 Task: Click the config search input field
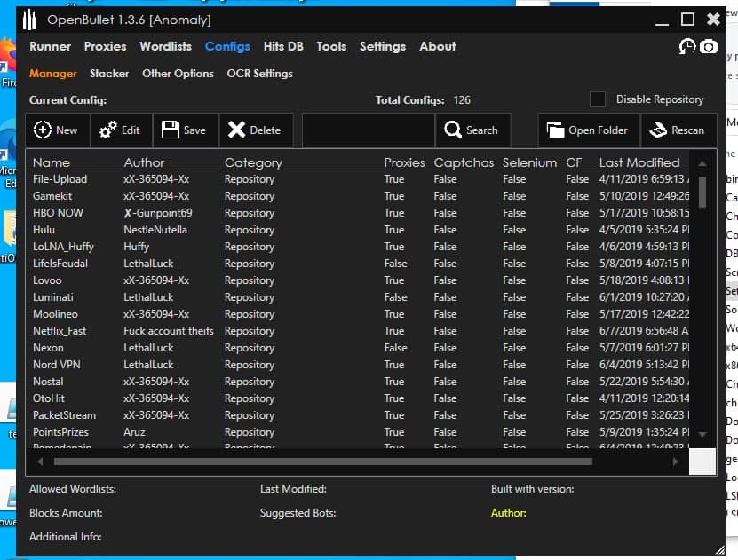pyautogui.click(x=369, y=130)
